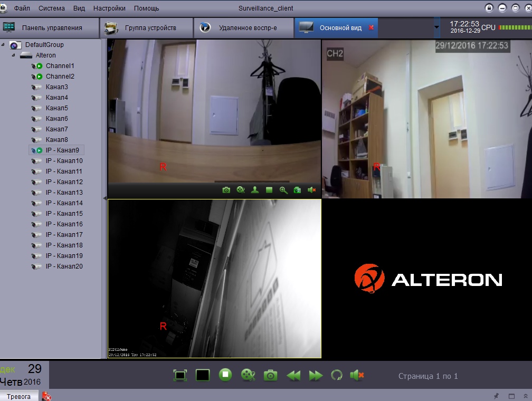This screenshot has height=401, width=532.
Task: Open the Настройки menu
Action: [109, 8]
